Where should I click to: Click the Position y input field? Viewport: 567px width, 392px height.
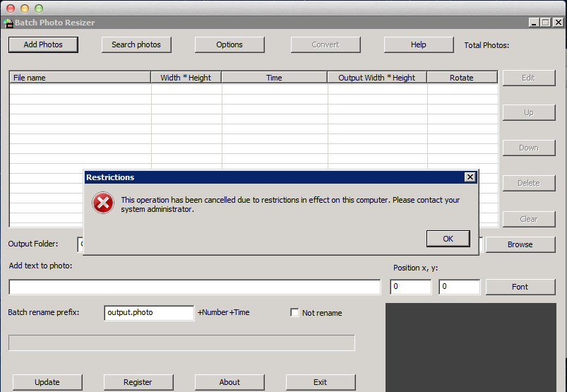pyautogui.click(x=459, y=287)
